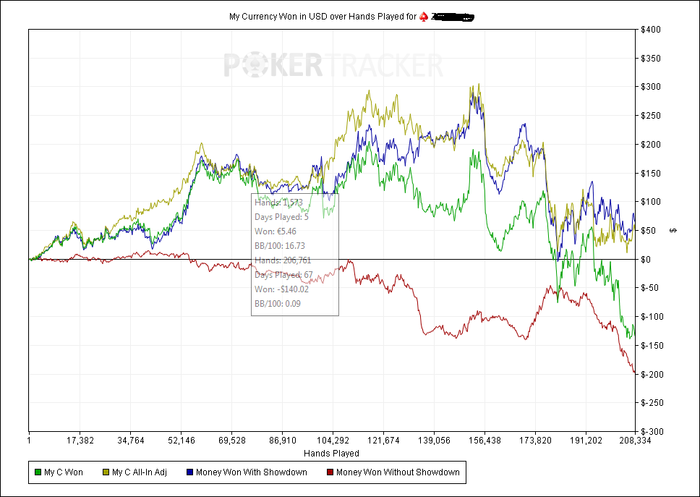
Task: Click the '$200' y-axis label
Action: click(650, 144)
